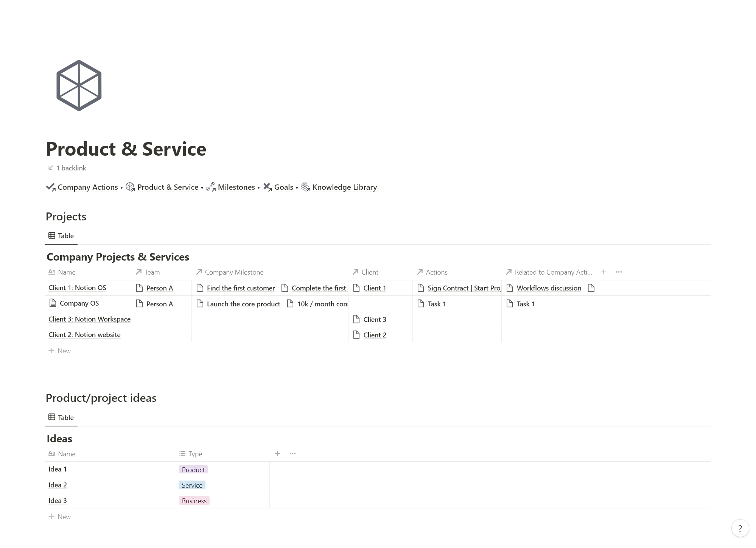
Task: Click the Knowledge Library link icon
Action: [x=305, y=187]
